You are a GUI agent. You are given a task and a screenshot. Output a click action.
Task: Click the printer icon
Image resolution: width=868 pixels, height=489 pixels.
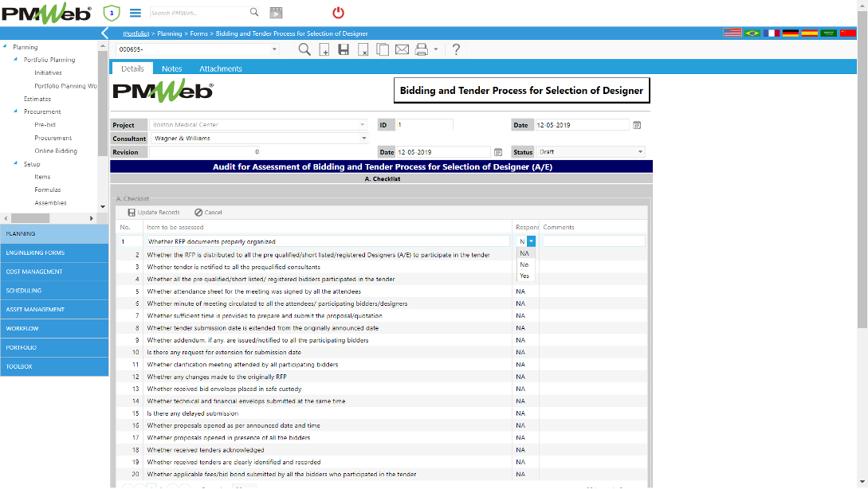tap(422, 49)
